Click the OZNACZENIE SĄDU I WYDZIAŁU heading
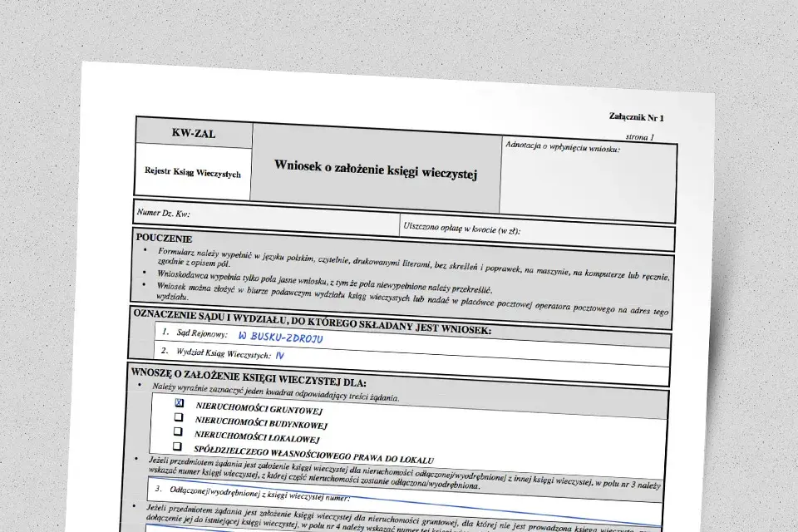The image size is (798, 532). (312, 323)
